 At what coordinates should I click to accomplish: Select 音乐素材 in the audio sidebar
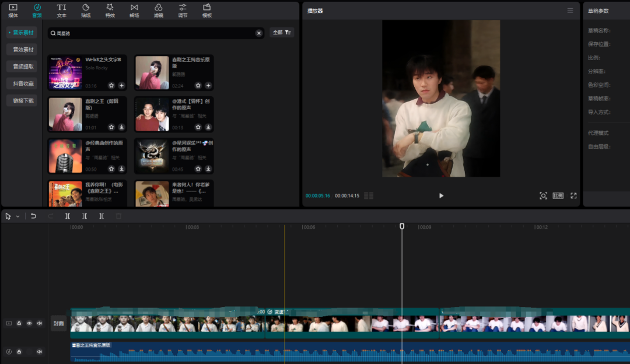22,33
